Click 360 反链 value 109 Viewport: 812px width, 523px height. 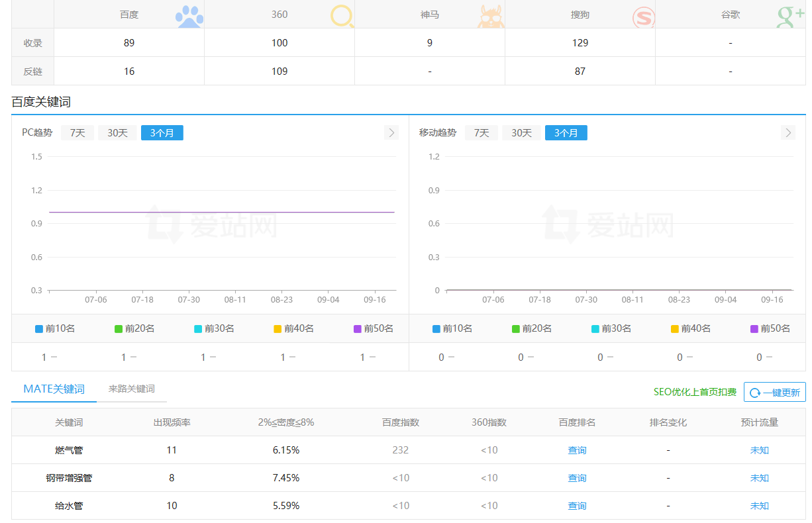279,71
